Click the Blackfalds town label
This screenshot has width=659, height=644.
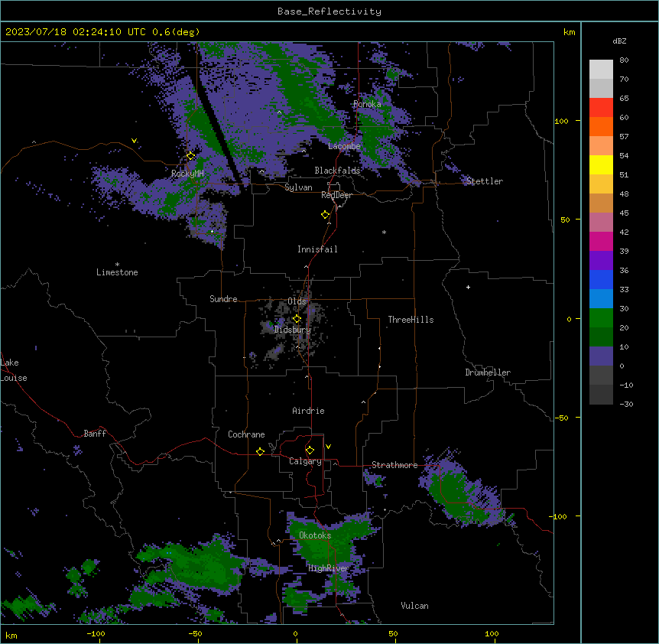(x=337, y=171)
